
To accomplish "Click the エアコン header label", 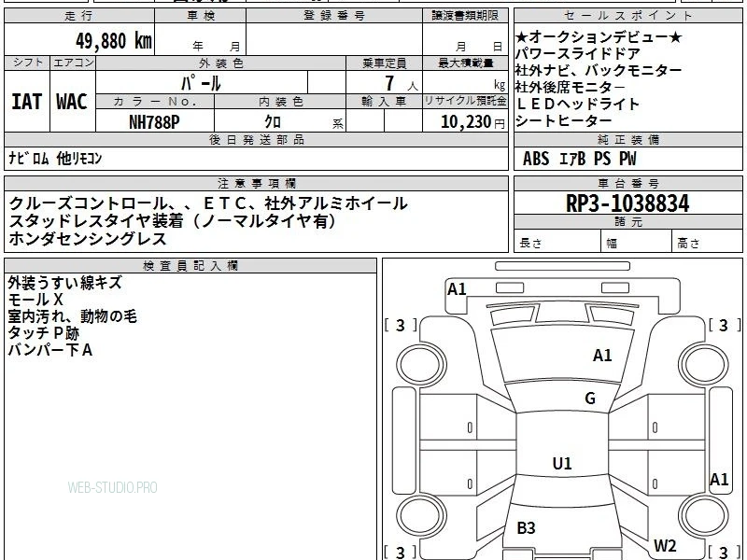I will pyautogui.click(x=73, y=63).
